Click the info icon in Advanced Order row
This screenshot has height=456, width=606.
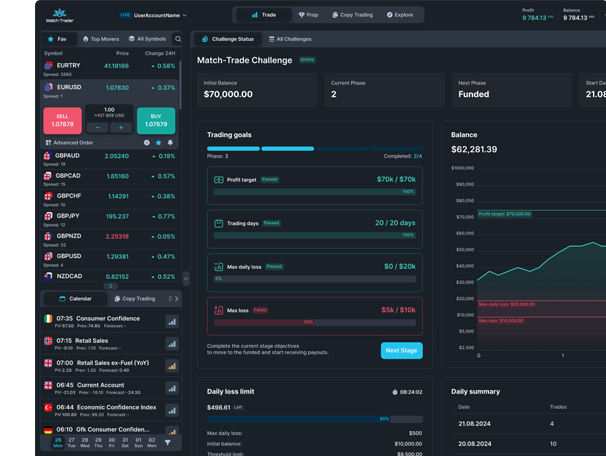[x=147, y=143]
